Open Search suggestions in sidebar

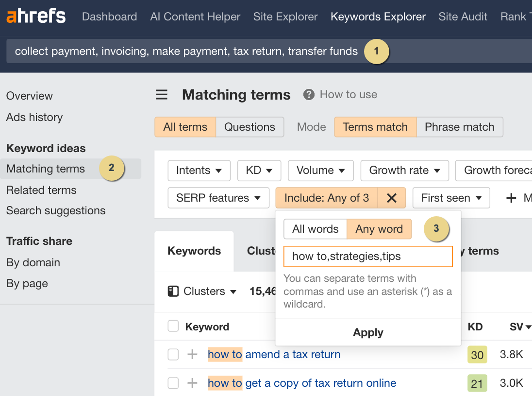(56, 210)
